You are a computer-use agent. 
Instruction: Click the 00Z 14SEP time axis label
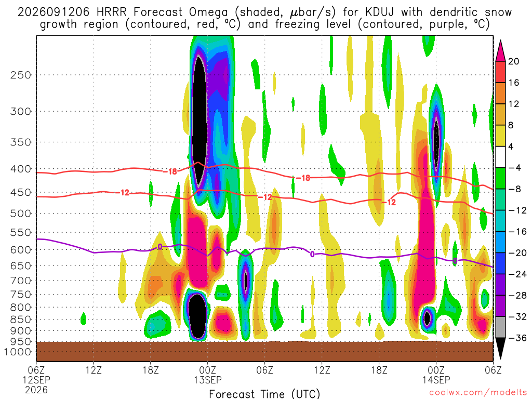(x=436, y=375)
